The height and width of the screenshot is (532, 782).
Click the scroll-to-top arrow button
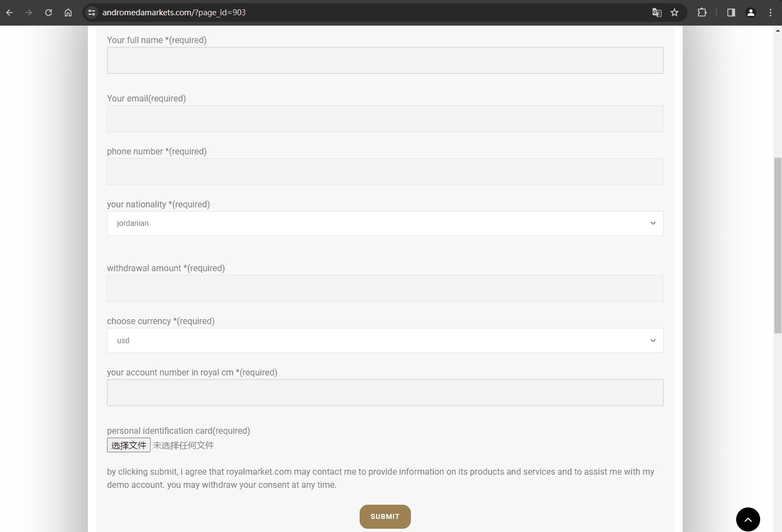(x=748, y=519)
